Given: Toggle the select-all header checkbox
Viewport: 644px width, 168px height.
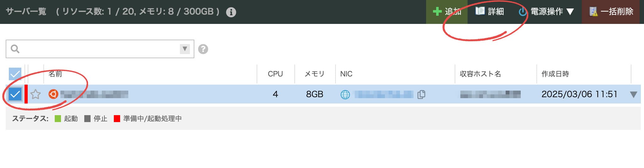Looking at the screenshot, I should 15,74.
